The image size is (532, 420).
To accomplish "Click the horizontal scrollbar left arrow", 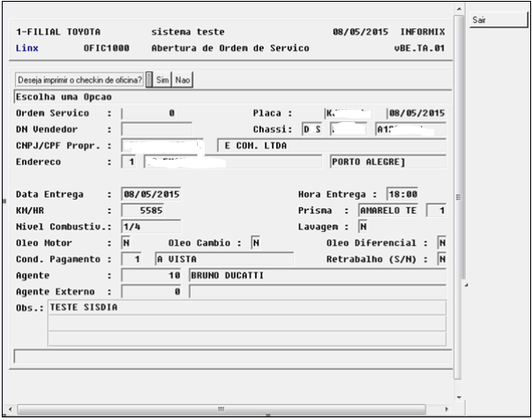I will 11,409.
